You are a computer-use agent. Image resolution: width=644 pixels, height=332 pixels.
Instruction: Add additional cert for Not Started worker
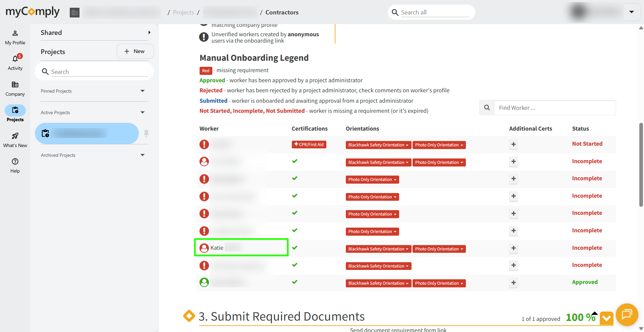[514, 144]
